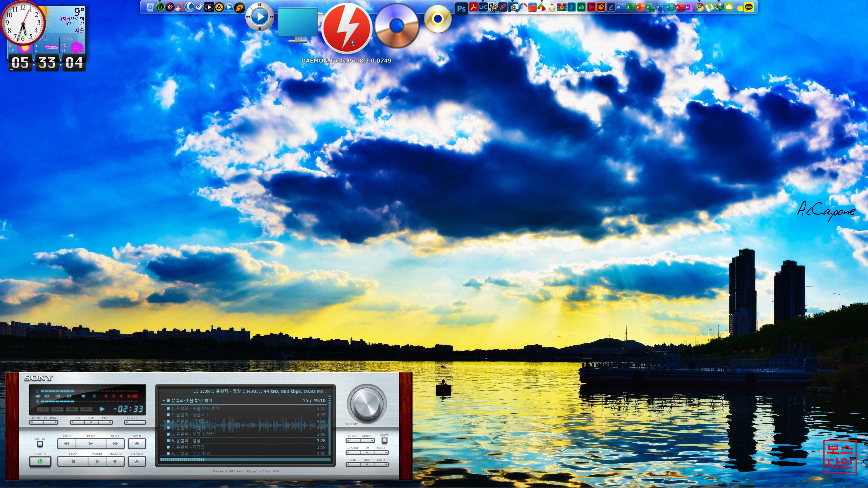Toggle the MUTE button on the player
Screen dimensions: 868x488
tap(384, 441)
